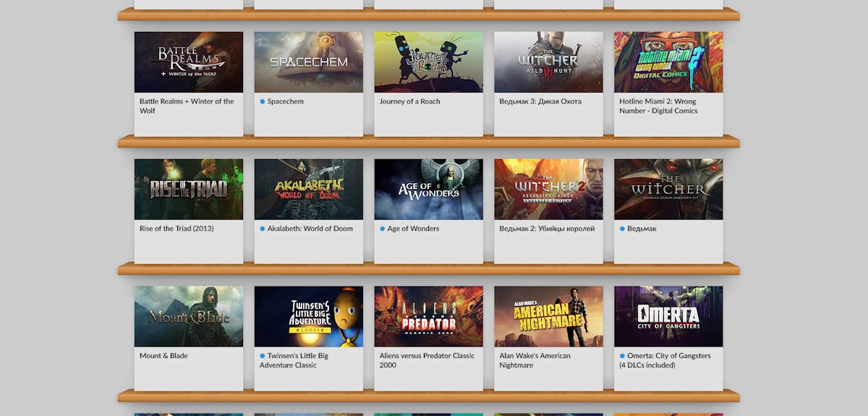Open Twinsen's Little Big Adventure cover
Screen dimensions: 868x416
[309, 317]
